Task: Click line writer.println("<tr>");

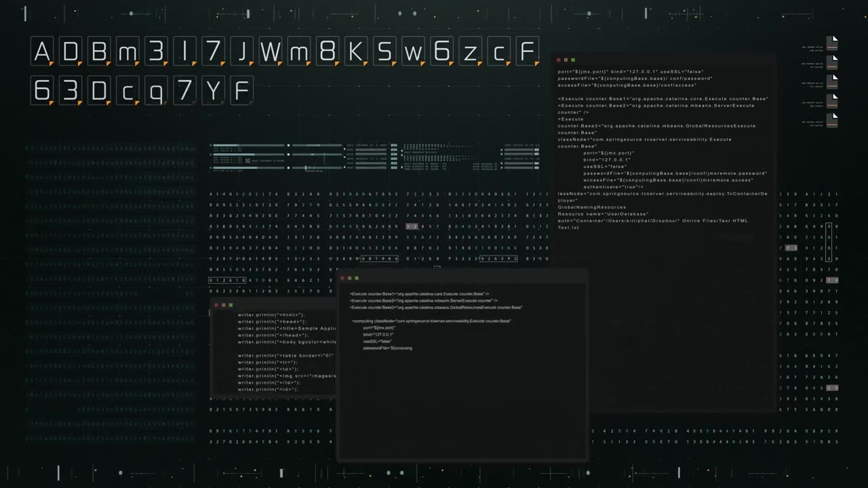Action: (x=267, y=362)
